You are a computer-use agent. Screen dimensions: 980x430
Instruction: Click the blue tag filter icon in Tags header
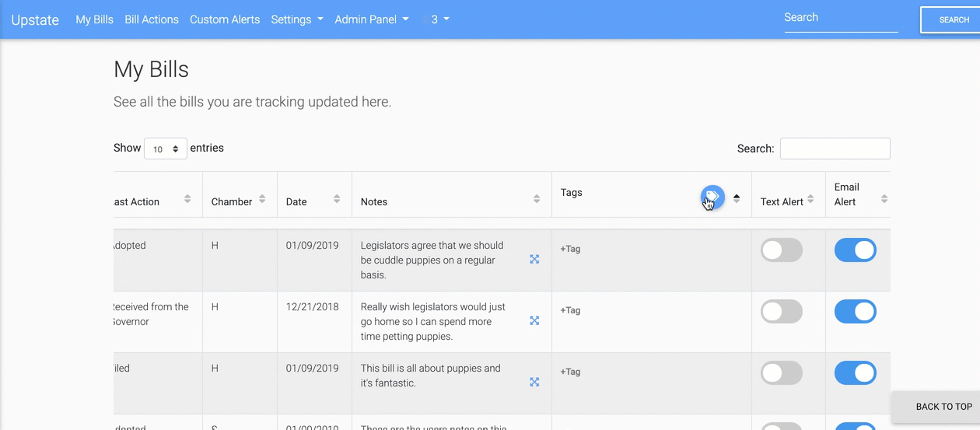(712, 198)
